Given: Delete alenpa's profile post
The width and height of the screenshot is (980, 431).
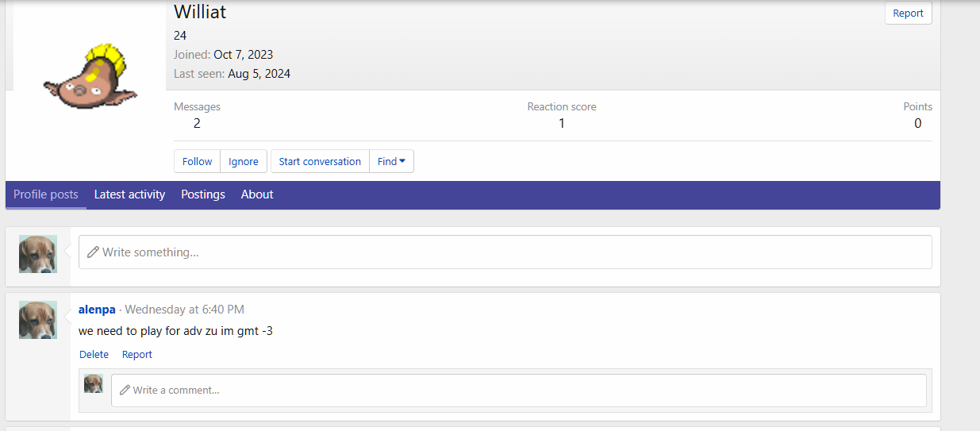Looking at the screenshot, I should [x=94, y=355].
